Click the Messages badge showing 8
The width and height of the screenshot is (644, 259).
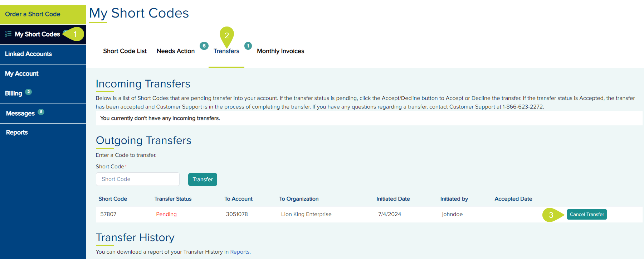(x=41, y=112)
